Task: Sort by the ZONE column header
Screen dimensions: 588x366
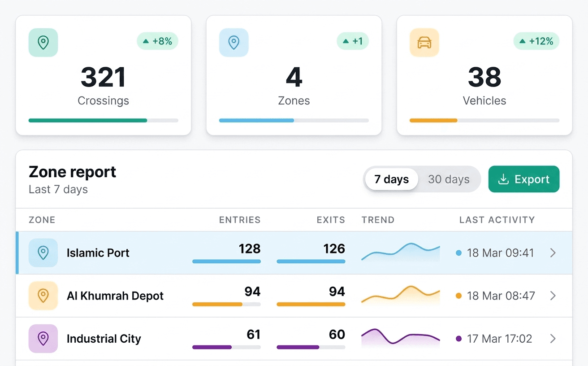Action: [x=42, y=220]
